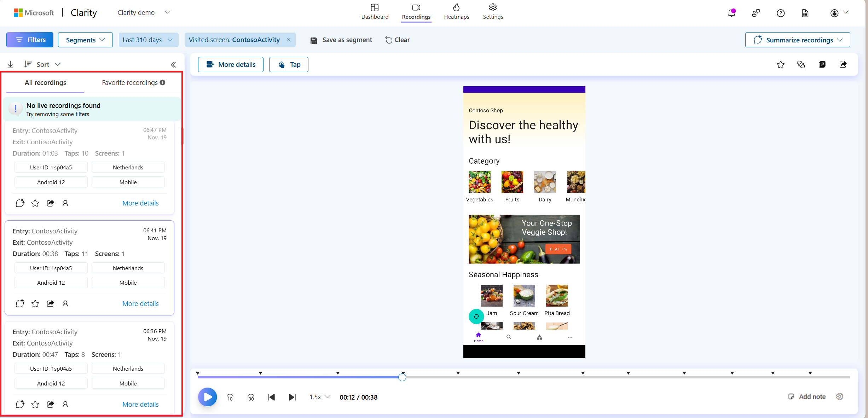Click the playback progress slider handle
This screenshot has width=868, height=418.
coord(402,377)
